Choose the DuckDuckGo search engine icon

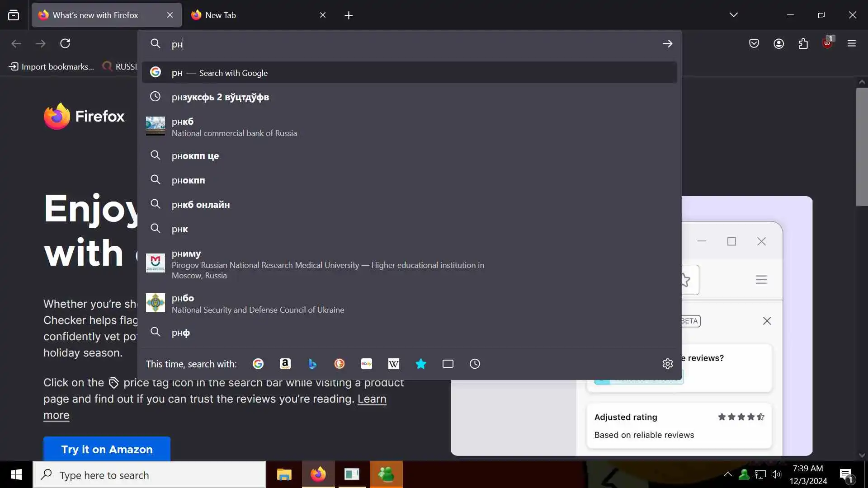point(340,364)
